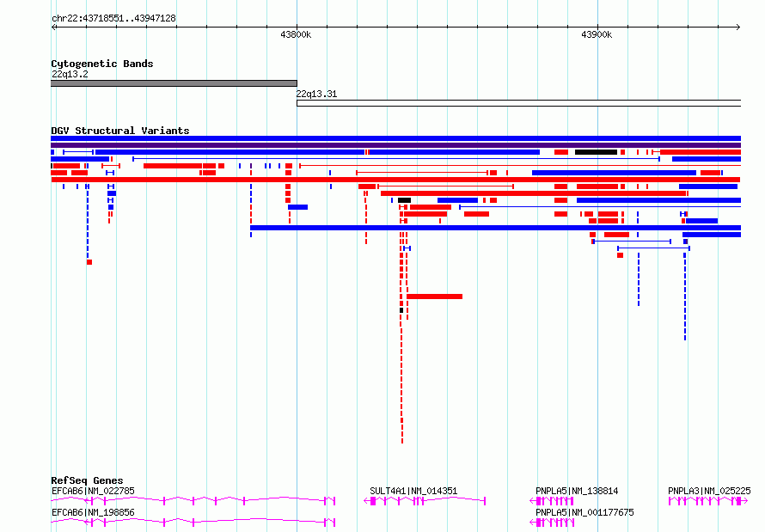
Task: Click the EFCAB6|NM_198856 gene label
Action: click(93, 512)
